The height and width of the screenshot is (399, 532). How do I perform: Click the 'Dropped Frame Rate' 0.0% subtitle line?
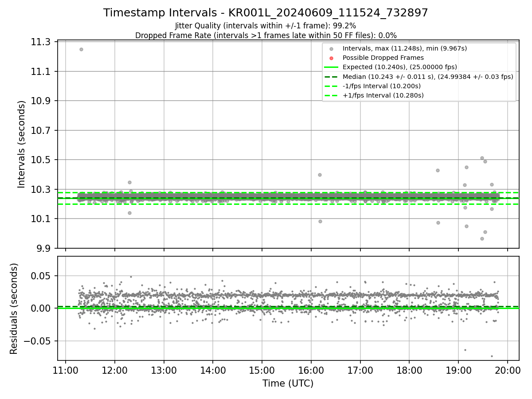266,35
